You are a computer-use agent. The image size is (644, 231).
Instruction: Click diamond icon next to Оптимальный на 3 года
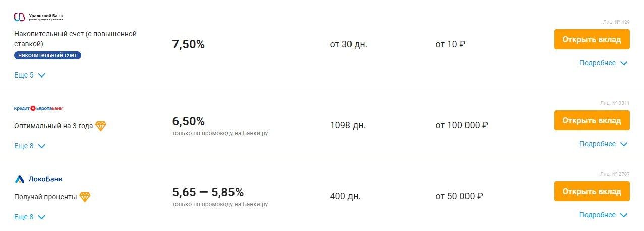tap(101, 126)
